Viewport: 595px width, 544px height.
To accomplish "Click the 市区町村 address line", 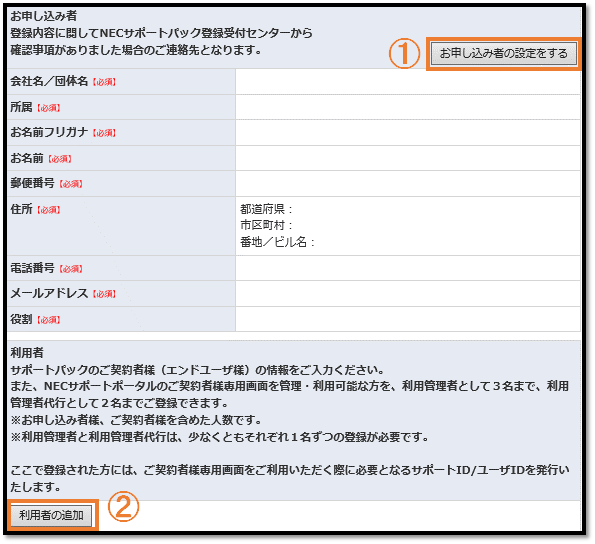I will pyautogui.click(x=266, y=225).
